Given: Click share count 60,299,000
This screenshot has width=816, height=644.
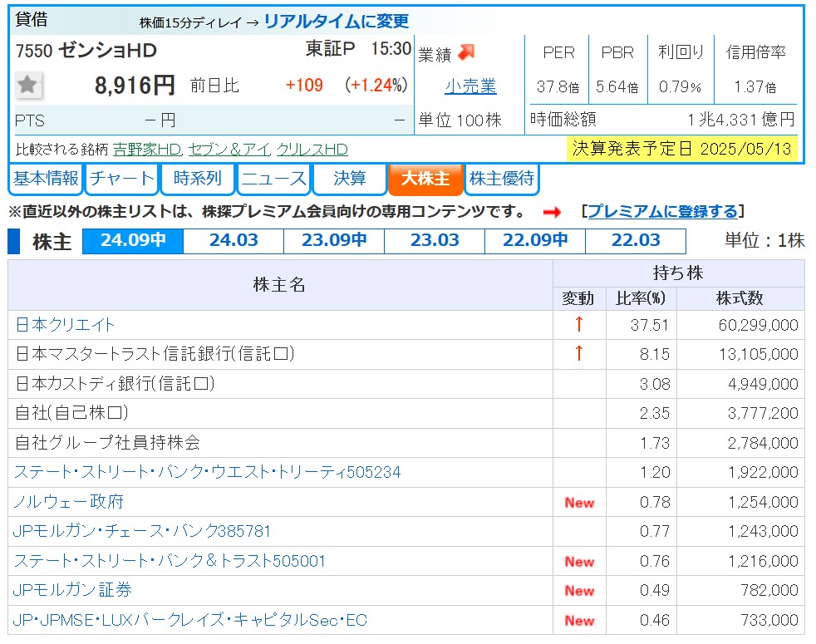Looking at the screenshot, I should [x=758, y=325].
